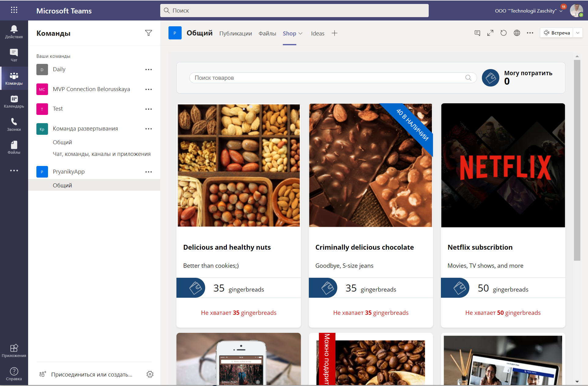Reload the Shop tab
Image resolution: width=588 pixels, height=386 pixels.
(504, 33)
